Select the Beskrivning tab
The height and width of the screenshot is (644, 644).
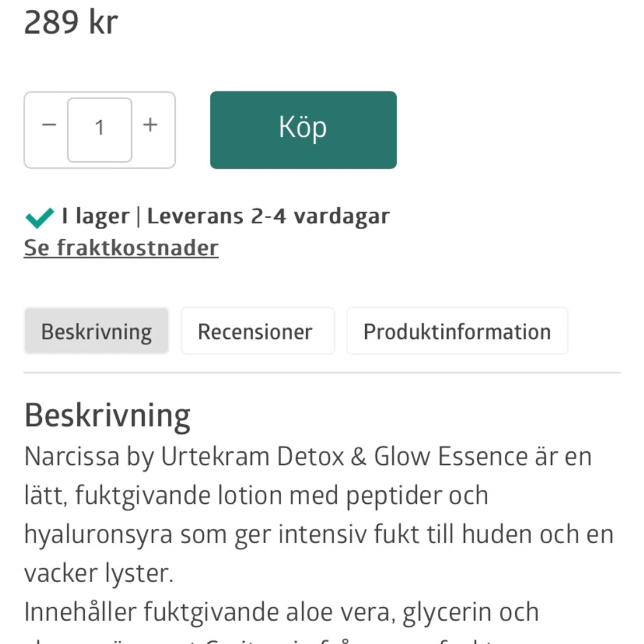coord(97,331)
